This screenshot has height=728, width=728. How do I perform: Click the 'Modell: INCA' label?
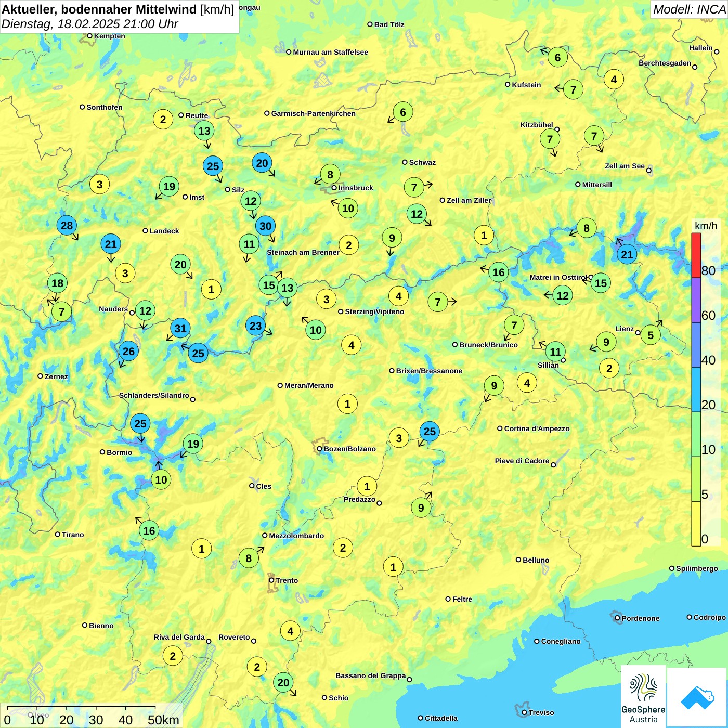click(689, 9)
